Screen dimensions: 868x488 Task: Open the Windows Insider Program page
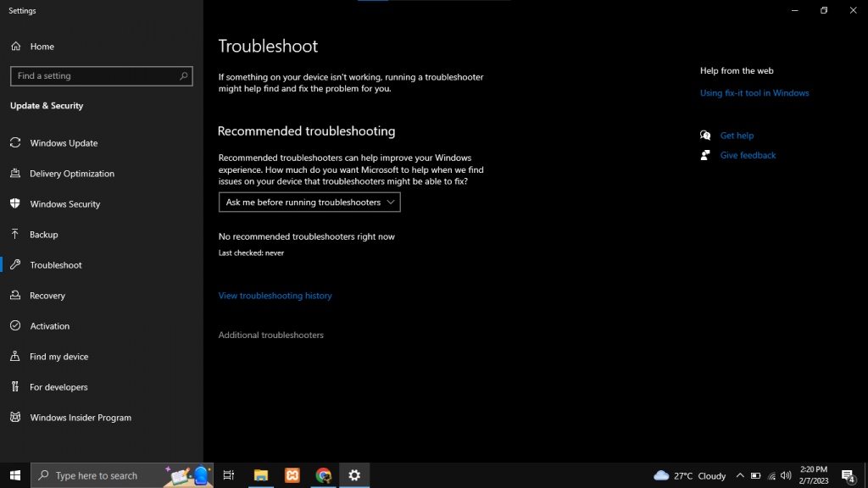coord(81,417)
